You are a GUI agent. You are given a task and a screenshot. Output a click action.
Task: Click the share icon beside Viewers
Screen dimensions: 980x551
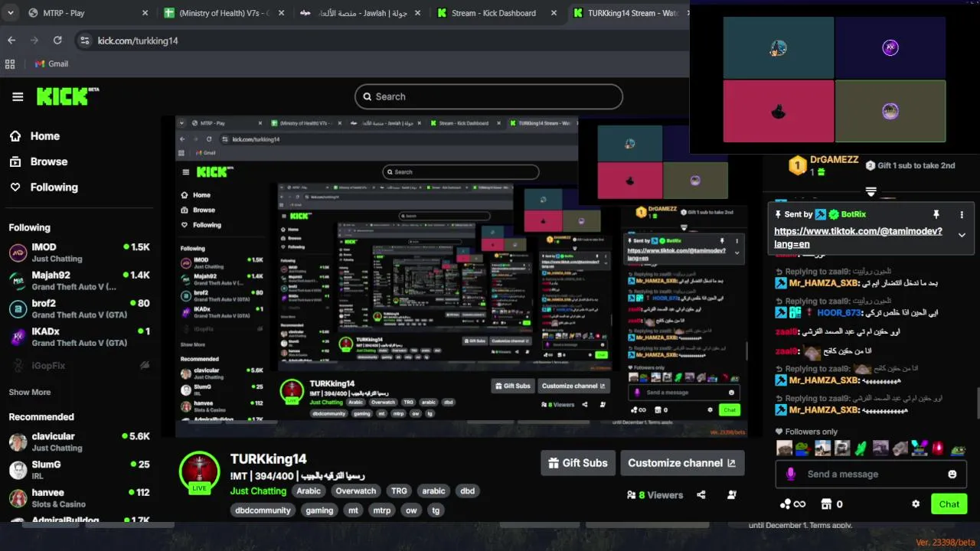[701, 495]
